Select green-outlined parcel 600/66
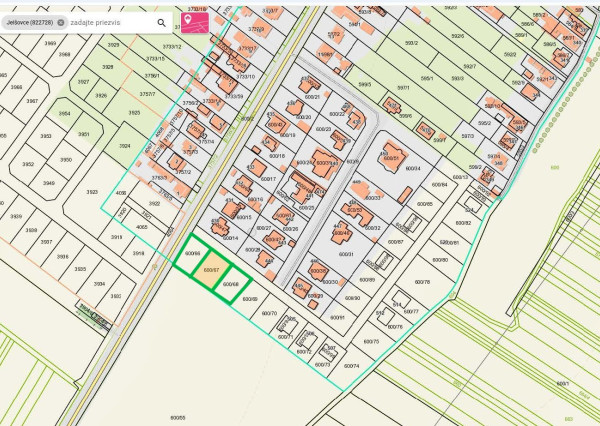 point(193,254)
